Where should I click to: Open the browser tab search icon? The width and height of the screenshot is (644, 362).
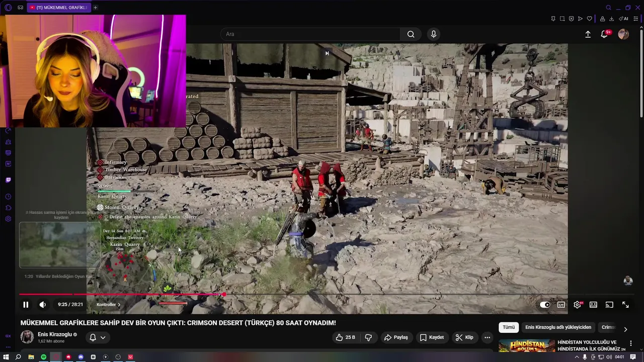(608, 8)
